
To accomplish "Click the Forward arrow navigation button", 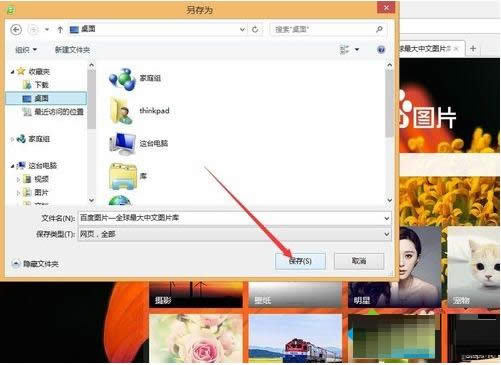I will 34,30.
